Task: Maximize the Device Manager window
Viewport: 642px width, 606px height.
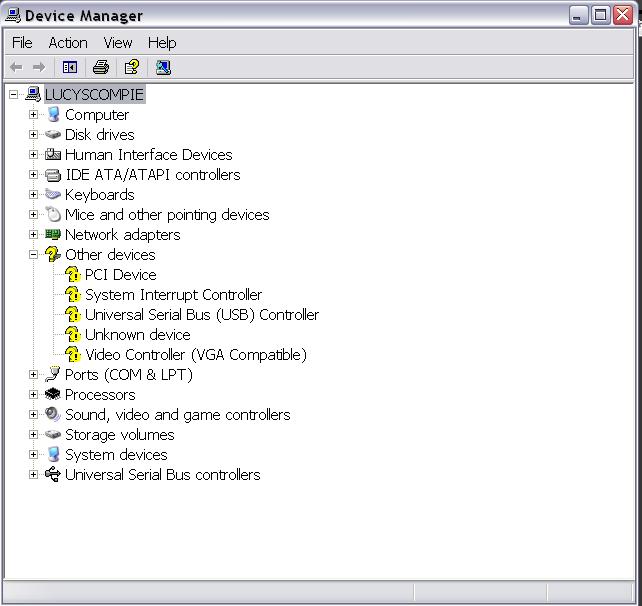Action: click(x=601, y=16)
